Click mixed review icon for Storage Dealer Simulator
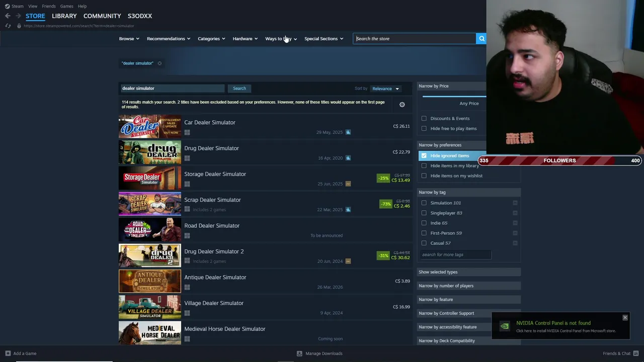Viewport: 644px width, 362px height. pyautogui.click(x=348, y=184)
